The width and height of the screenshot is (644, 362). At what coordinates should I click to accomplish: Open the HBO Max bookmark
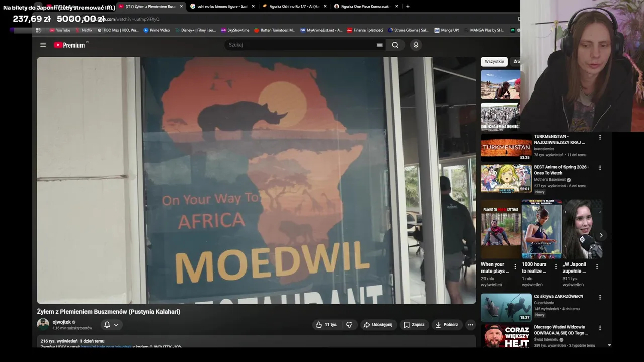pos(118,30)
